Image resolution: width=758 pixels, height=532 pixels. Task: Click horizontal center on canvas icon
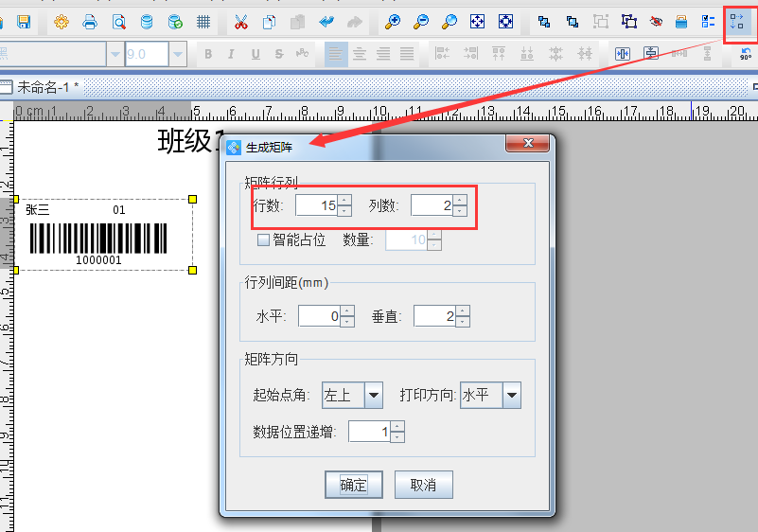click(622, 54)
